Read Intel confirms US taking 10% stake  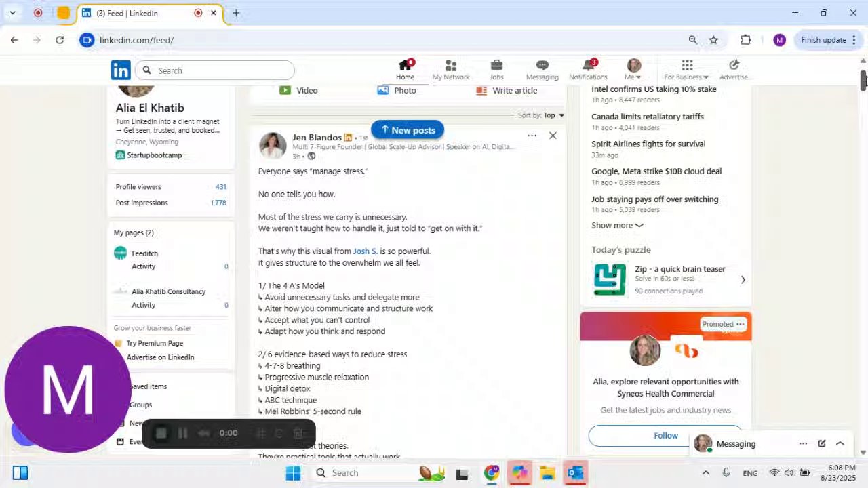point(654,89)
